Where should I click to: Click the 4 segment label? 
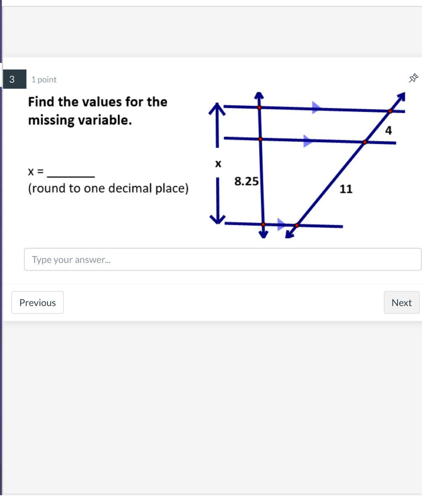click(388, 131)
